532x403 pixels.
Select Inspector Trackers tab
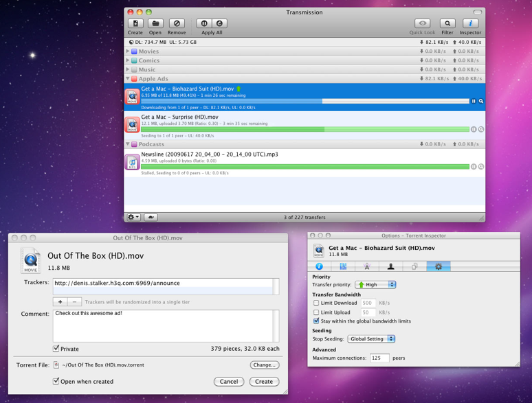coord(367,266)
